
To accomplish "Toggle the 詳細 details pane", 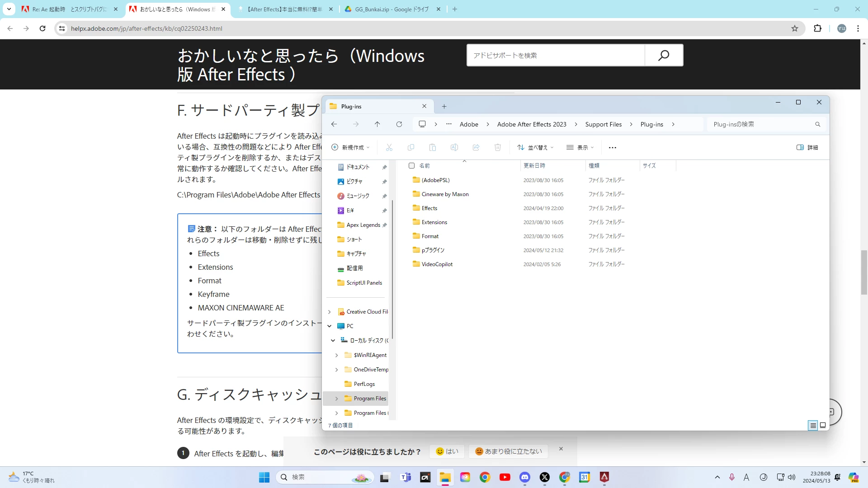I will click(807, 148).
